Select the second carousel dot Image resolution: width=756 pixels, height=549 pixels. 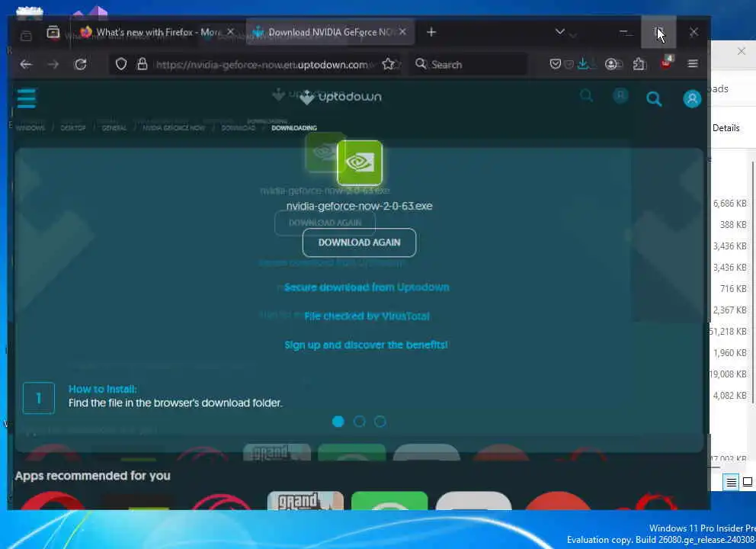pos(359,422)
